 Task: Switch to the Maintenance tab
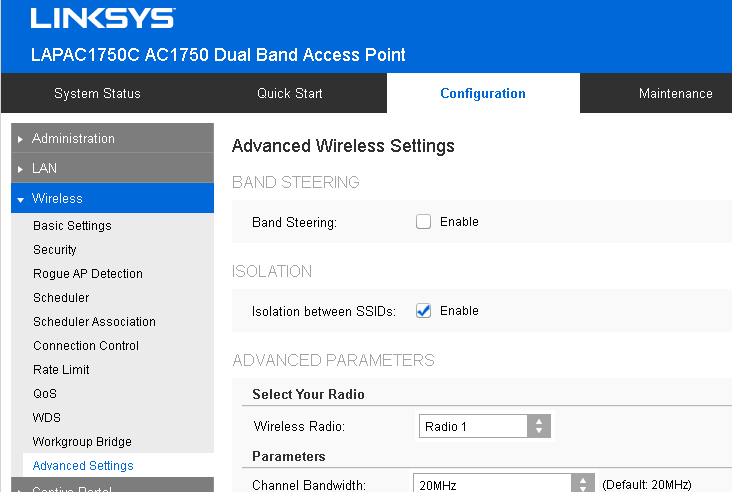[676, 93]
